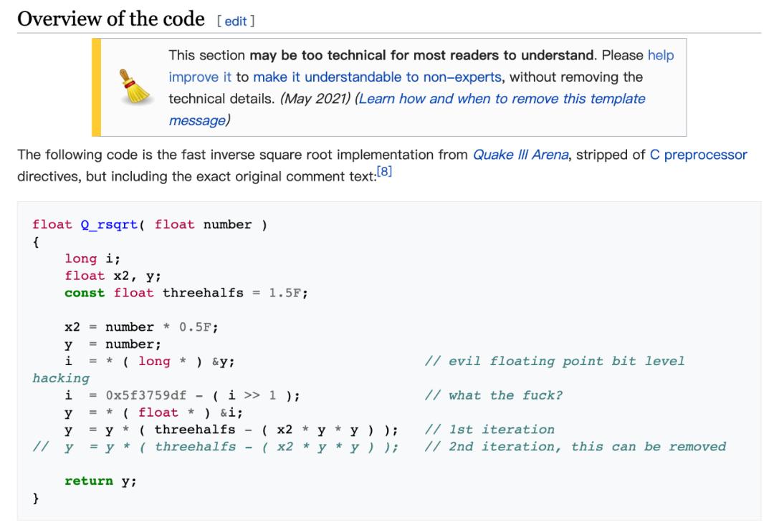Viewport: 774px width, 532px height.
Task: Click the '(May 2021)' date text
Action: click(x=315, y=99)
